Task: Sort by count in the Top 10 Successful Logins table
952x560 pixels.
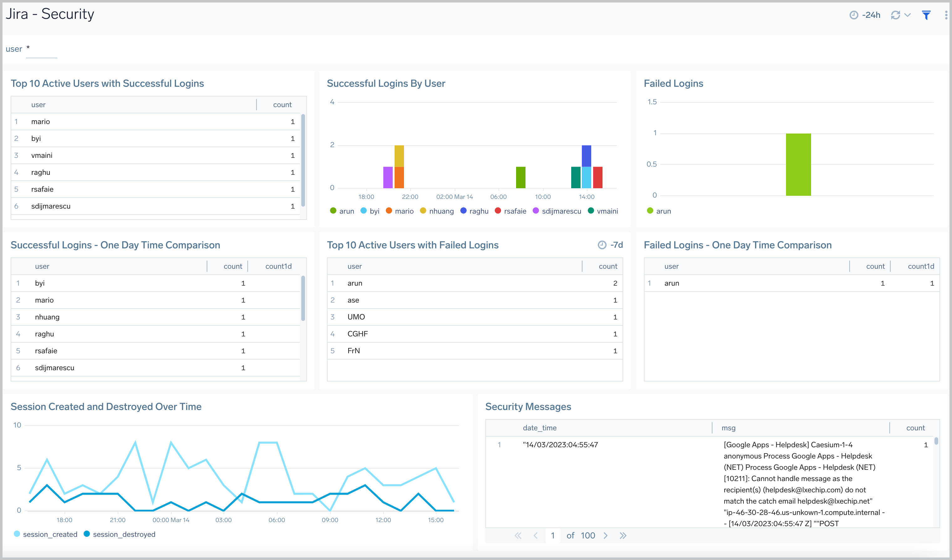Action: [x=282, y=105]
